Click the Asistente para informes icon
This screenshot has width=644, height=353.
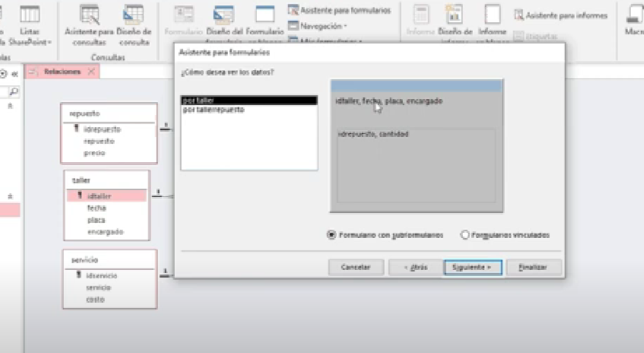[x=519, y=16]
